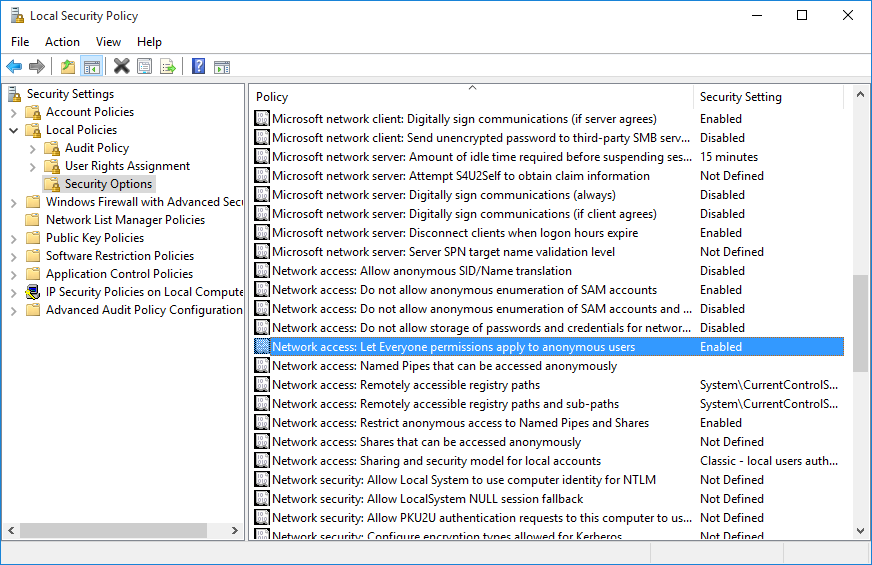Sort by the Policy column header

(x=470, y=97)
